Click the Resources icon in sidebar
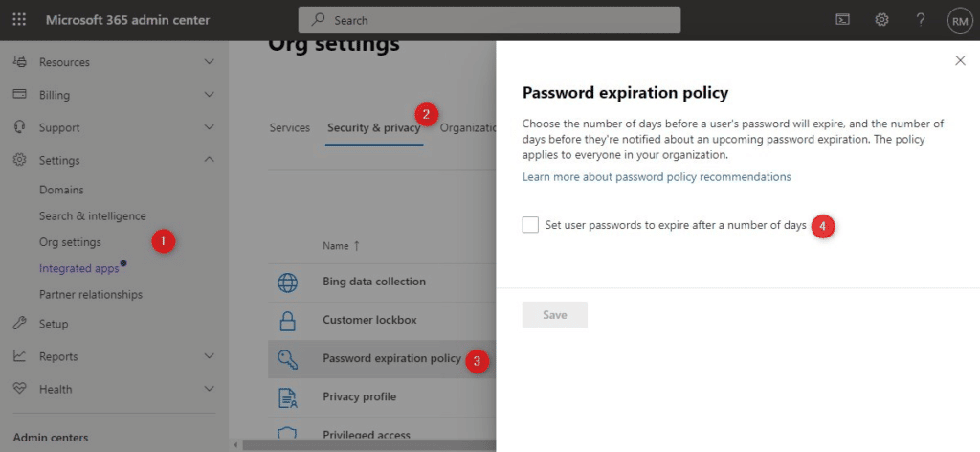Image resolution: width=980 pixels, height=452 pixels. pos(20,62)
